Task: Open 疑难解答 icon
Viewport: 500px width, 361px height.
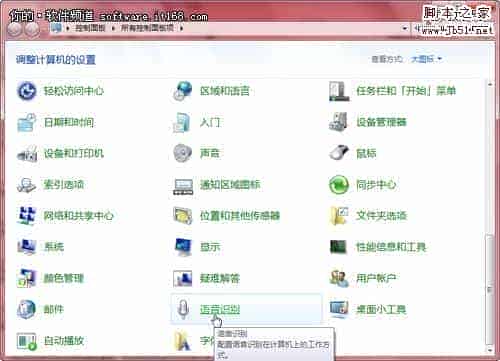Action: pyautogui.click(x=183, y=278)
